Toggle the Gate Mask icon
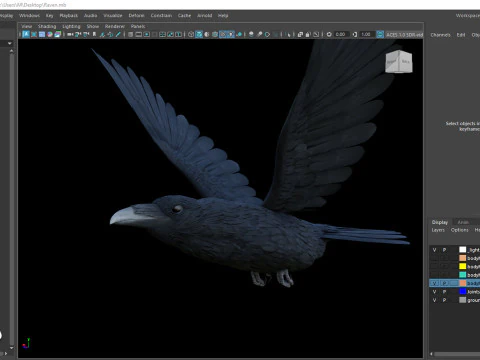Viewport: 480px width, 360px height. point(154,34)
